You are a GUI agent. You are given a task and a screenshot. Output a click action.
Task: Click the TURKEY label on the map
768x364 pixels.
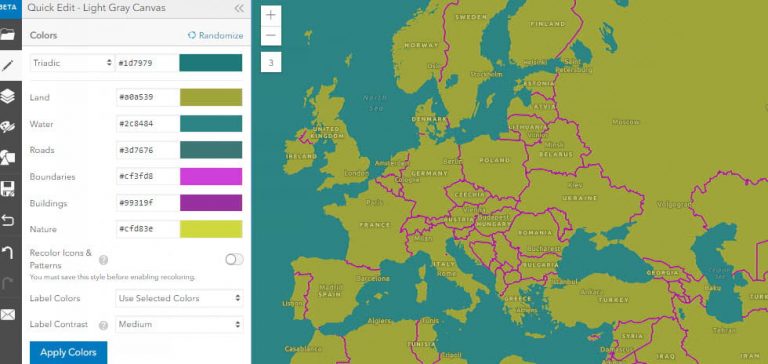(613, 299)
